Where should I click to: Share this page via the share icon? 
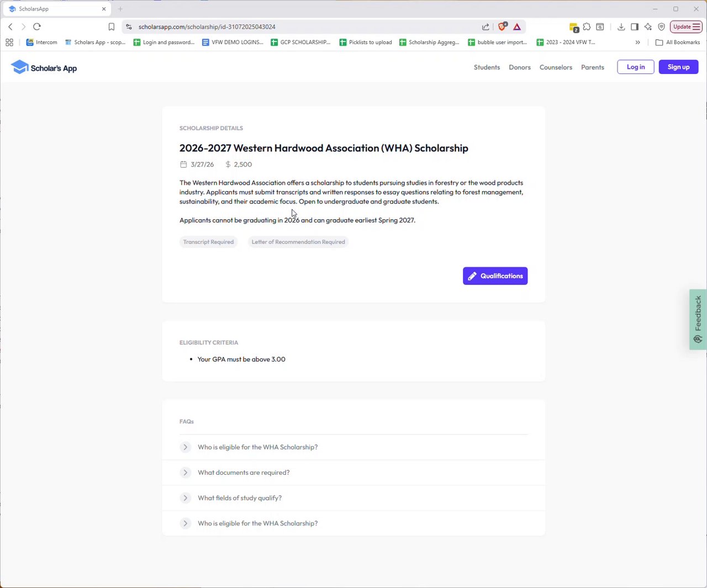pyautogui.click(x=486, y=27)
